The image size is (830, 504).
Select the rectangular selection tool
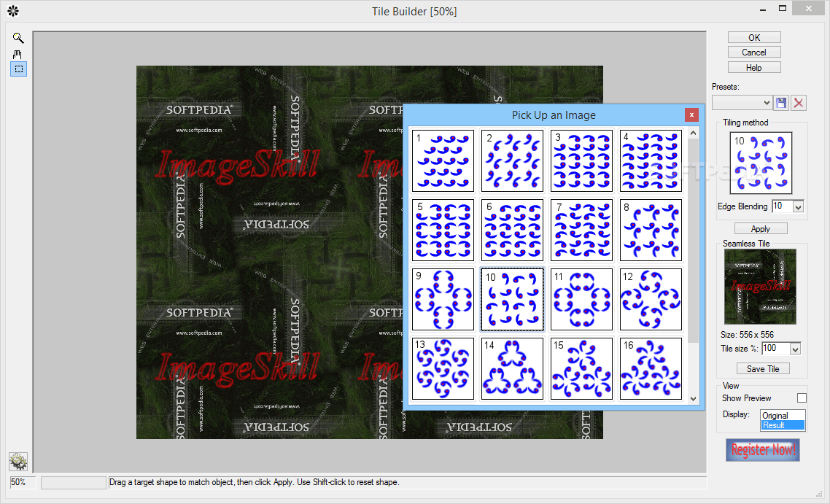[18, 69]
